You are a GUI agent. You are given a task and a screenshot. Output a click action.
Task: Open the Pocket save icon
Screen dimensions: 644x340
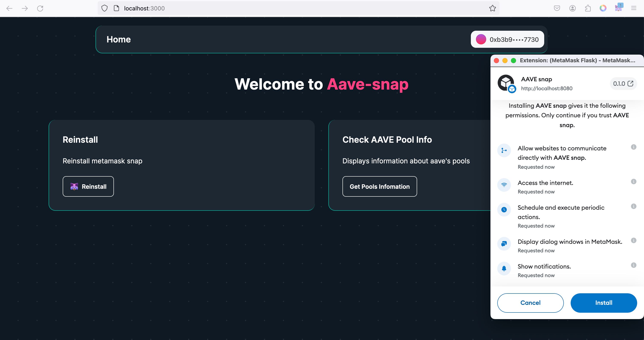coord(557,8)
